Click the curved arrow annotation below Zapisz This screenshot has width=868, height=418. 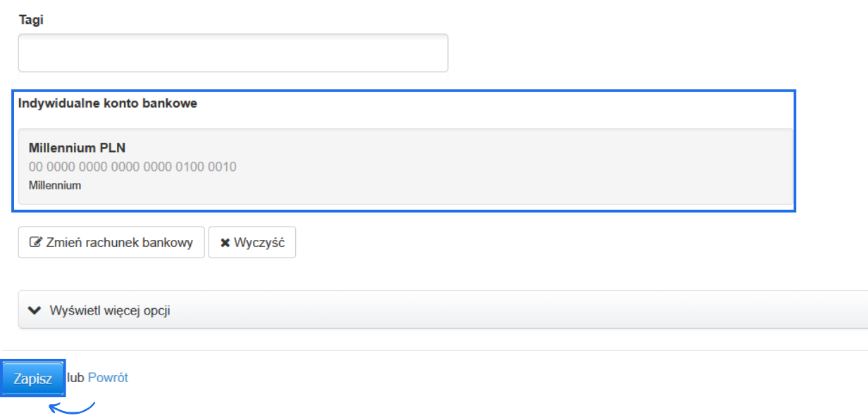tap(72, 407)
